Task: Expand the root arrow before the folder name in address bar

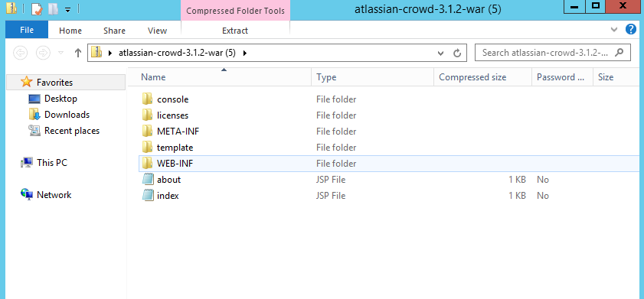Action: coord(110,53)
